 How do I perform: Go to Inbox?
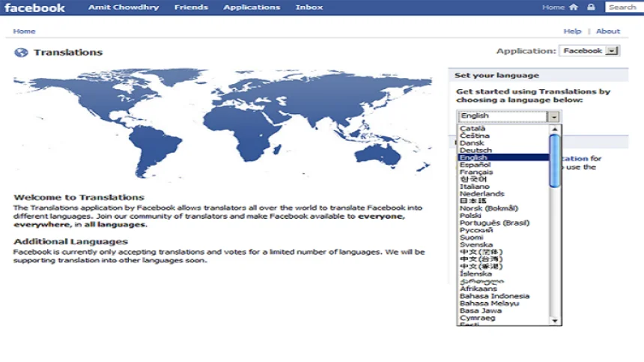pyautogui.click(x=309, y=7)
